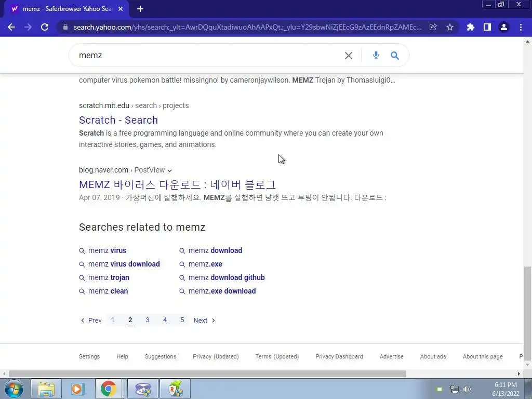Open the Extensions puzzle icon
Screen dimensions: 532x399
[471, 27]
